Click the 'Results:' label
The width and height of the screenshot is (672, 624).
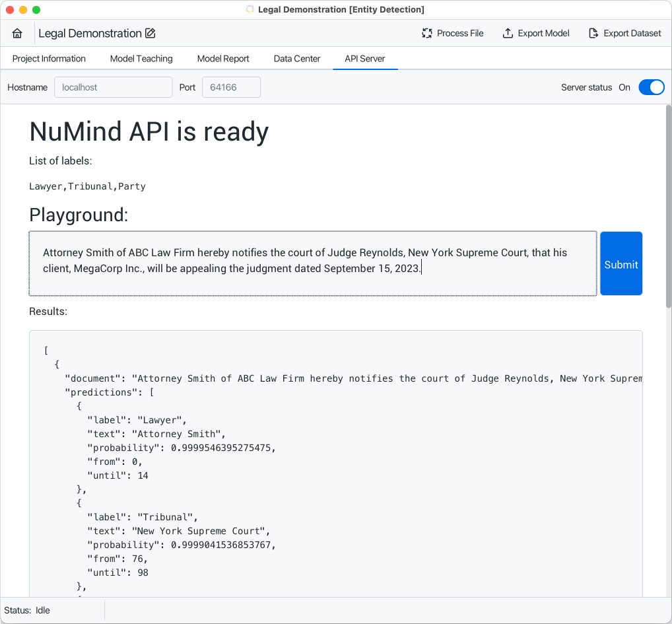tap(48, 311)
